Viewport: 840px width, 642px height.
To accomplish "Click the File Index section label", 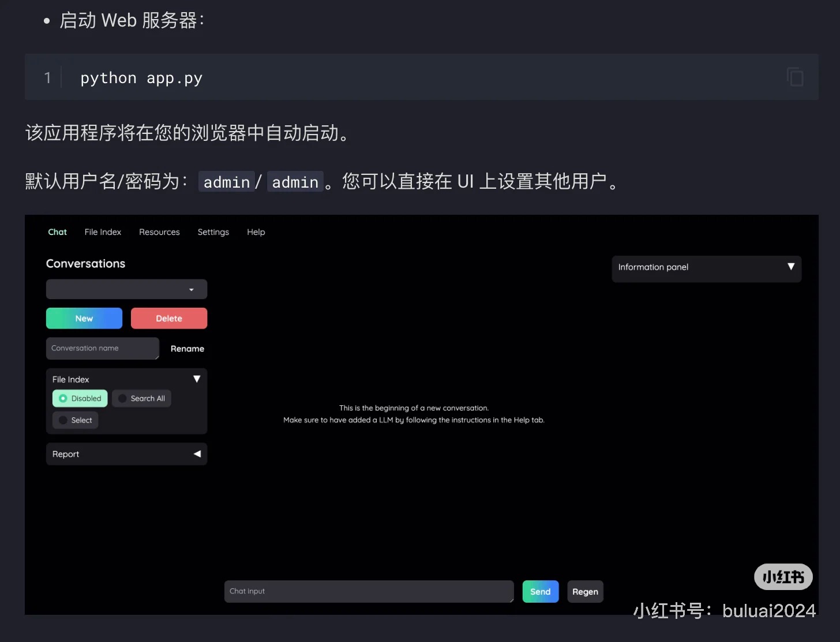I will click(x=71, y=379).
